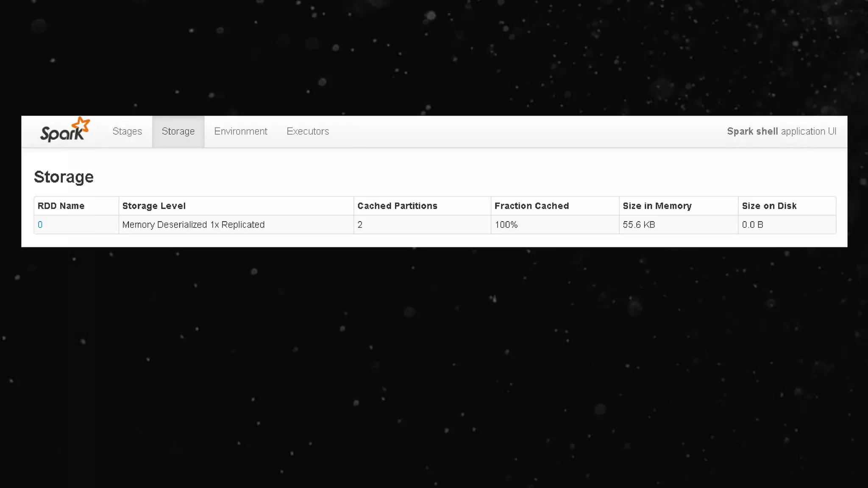Click the Spark logo icon
The width and height of the screenshot is (868, 488).
click(64, 131)
